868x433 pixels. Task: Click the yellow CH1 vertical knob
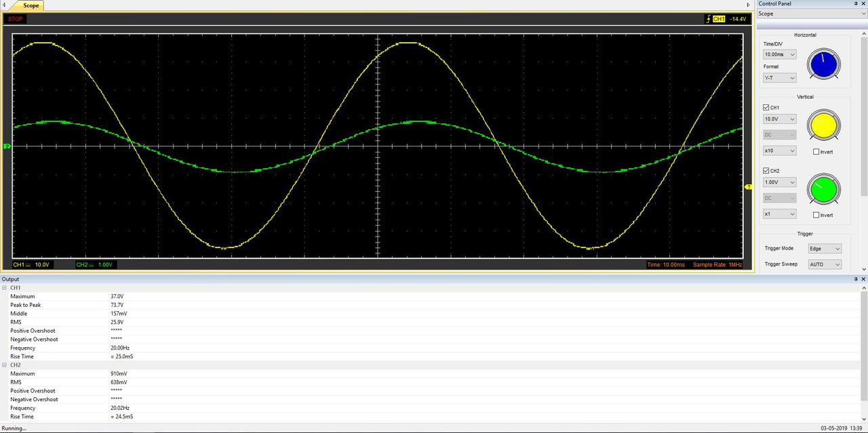[x=823, y=126]
